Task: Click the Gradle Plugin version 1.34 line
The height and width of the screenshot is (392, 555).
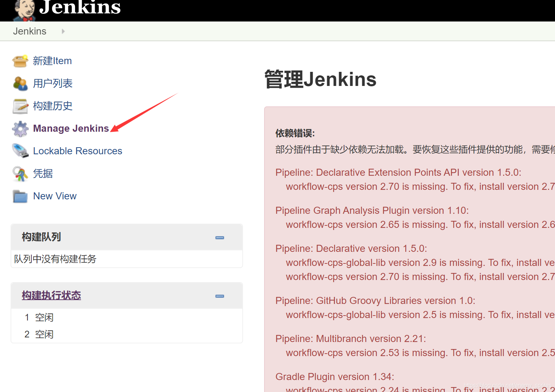Action: (x=335, y=377)
